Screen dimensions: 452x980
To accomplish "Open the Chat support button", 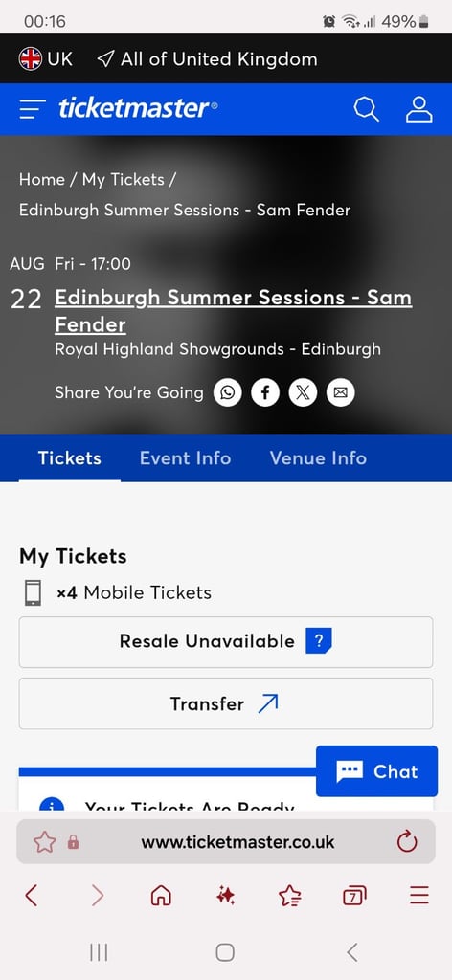I will (x=376, y=771).
